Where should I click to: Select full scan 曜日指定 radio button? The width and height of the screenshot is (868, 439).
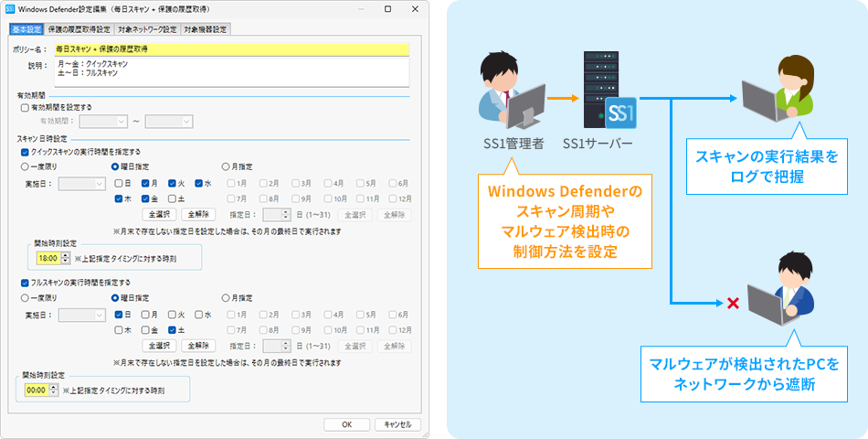coord(115,297)
